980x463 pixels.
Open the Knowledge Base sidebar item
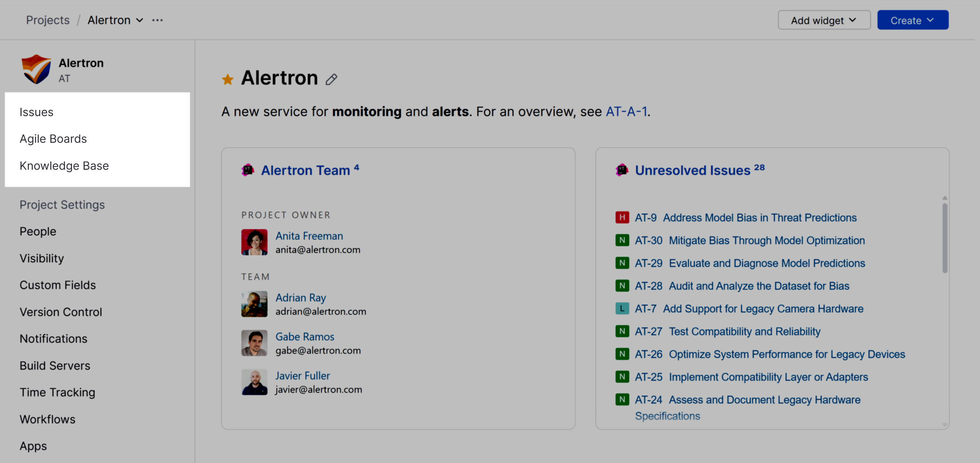64,166
